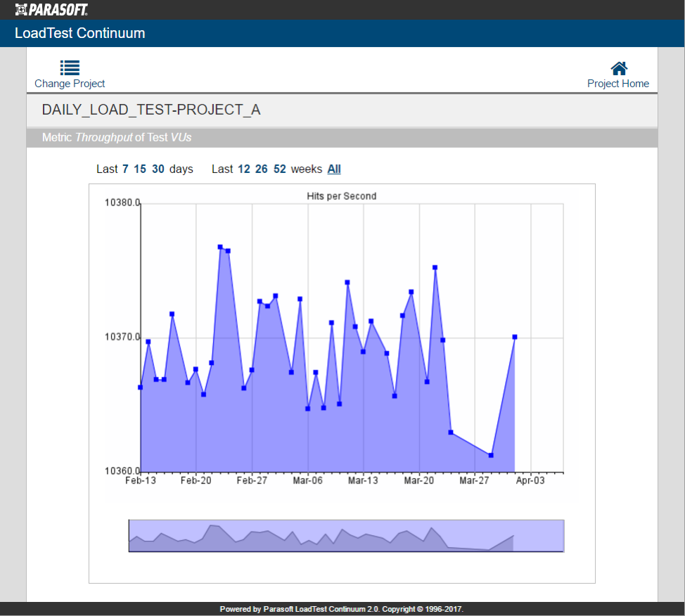Click the lowest data point on the chart
Viewport: 685px width, 616px height.
coord(491,455)
